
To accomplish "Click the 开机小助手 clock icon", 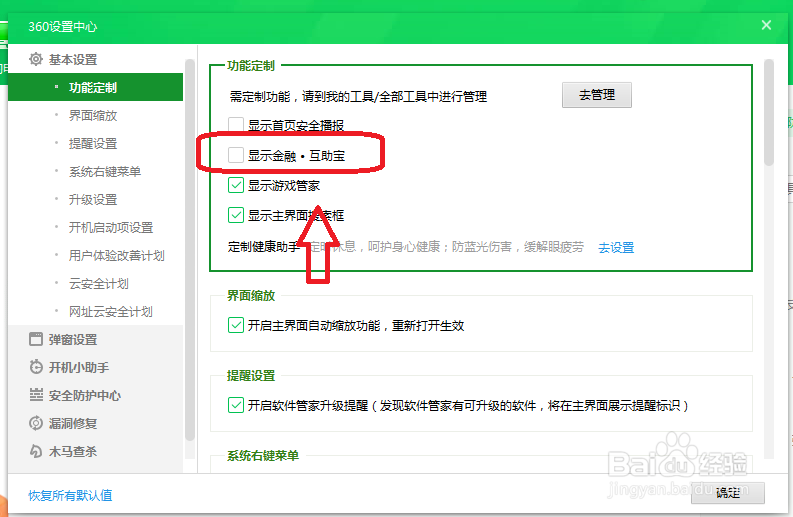I will click(x=35, y=367).
